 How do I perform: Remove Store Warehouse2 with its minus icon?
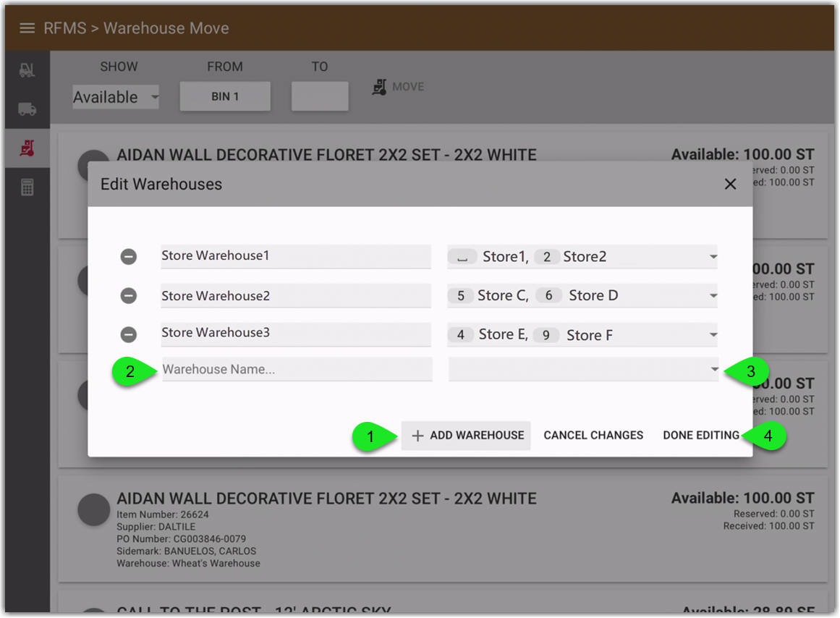coord(129,295)
